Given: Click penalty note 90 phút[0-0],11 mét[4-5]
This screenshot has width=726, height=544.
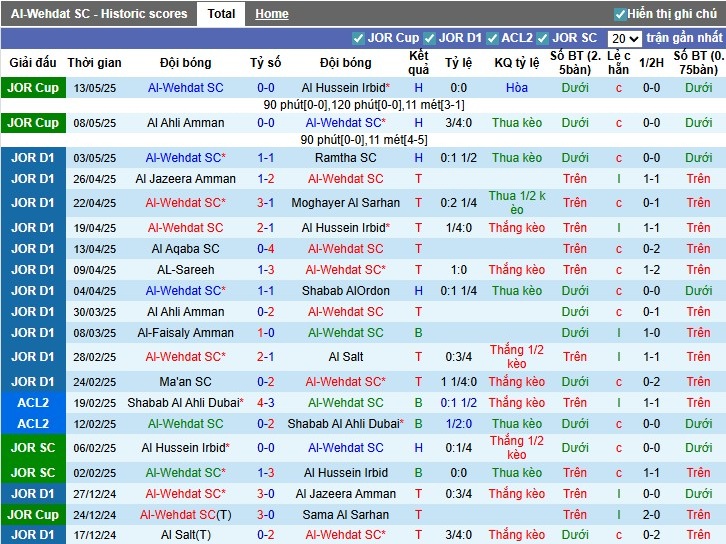Looking at the screenshot, I should click(363, 140).
